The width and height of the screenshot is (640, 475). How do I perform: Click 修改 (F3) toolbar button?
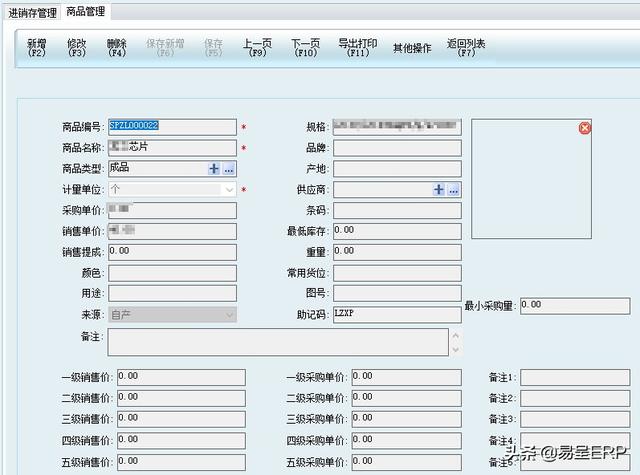pos(77,49)
